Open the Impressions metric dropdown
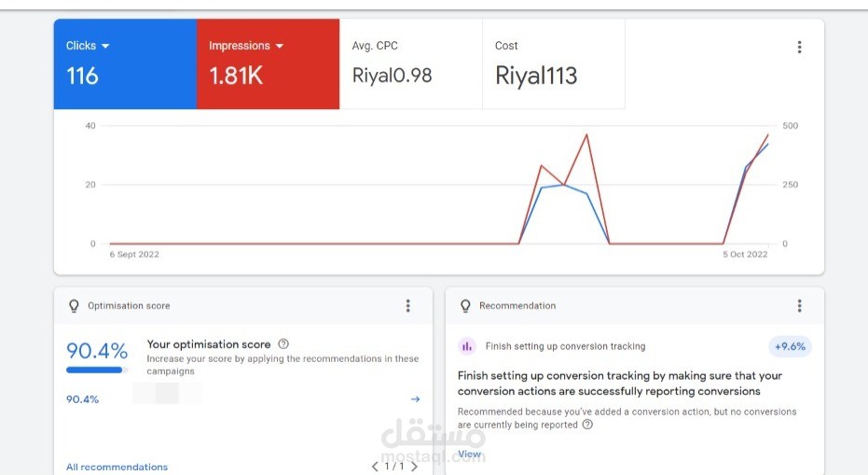Viewport: 868px width, 475px height. [279, 46]
